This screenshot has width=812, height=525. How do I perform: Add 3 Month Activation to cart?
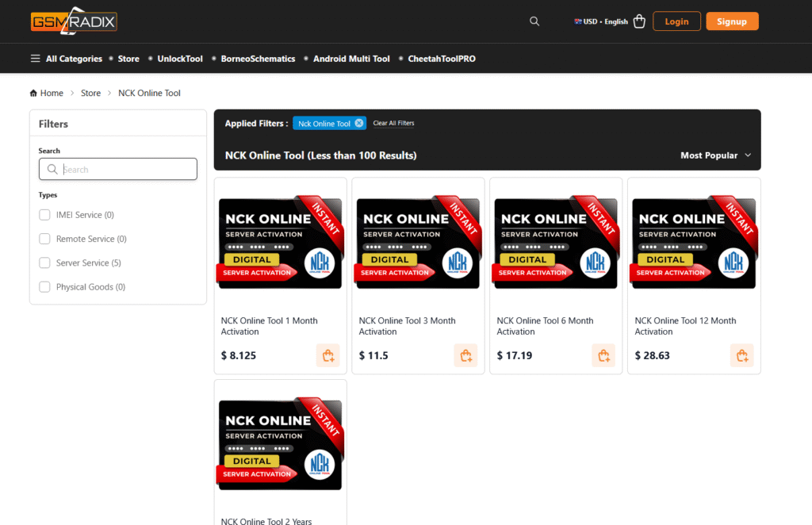pyautogui.click(x=465, y=355)
